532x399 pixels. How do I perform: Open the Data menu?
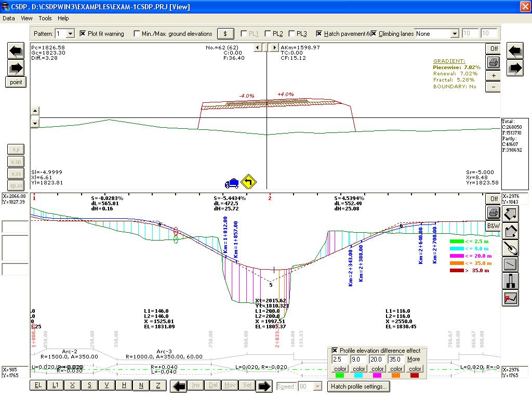[x=8, y=18]
